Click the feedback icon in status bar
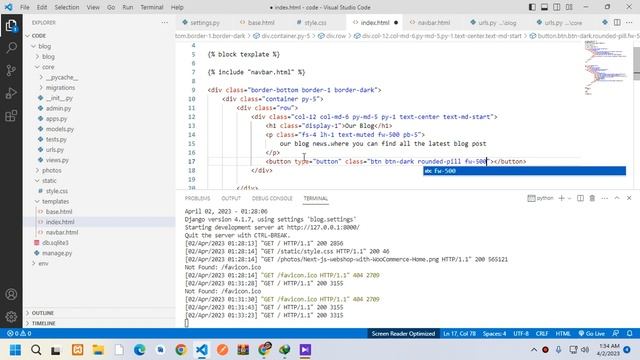640x360 pixels. 616,333
